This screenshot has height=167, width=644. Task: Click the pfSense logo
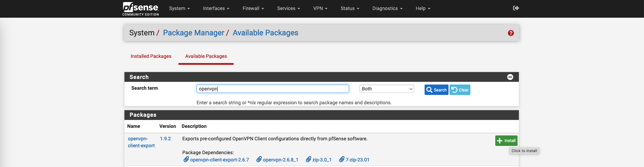point(140,9)
